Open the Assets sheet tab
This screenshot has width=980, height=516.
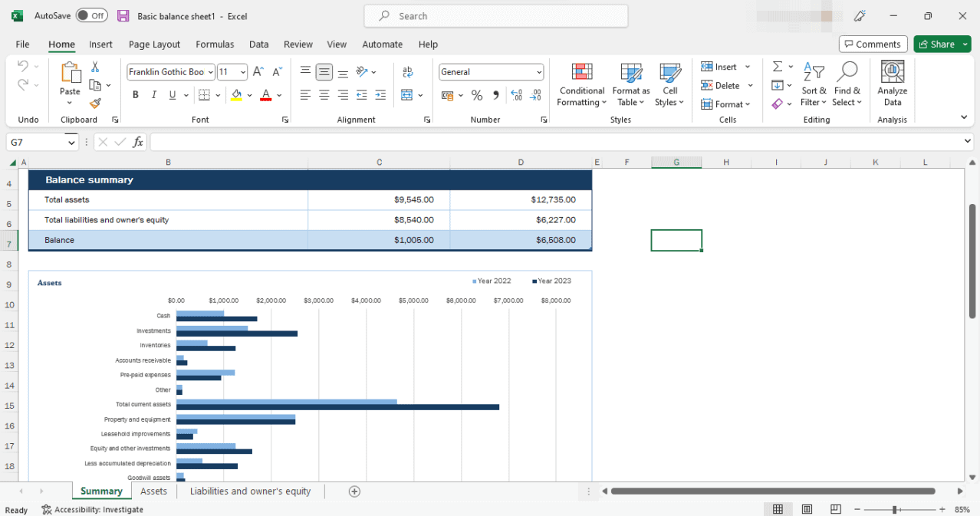click(x=153, y=491)
